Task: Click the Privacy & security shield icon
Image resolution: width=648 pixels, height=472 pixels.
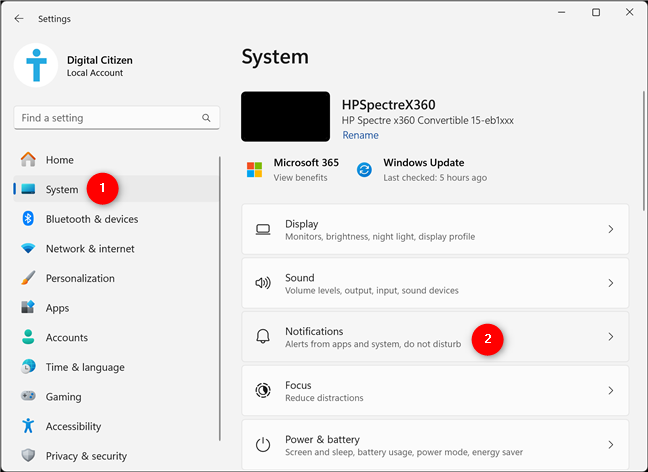Action: click(28, 455)
